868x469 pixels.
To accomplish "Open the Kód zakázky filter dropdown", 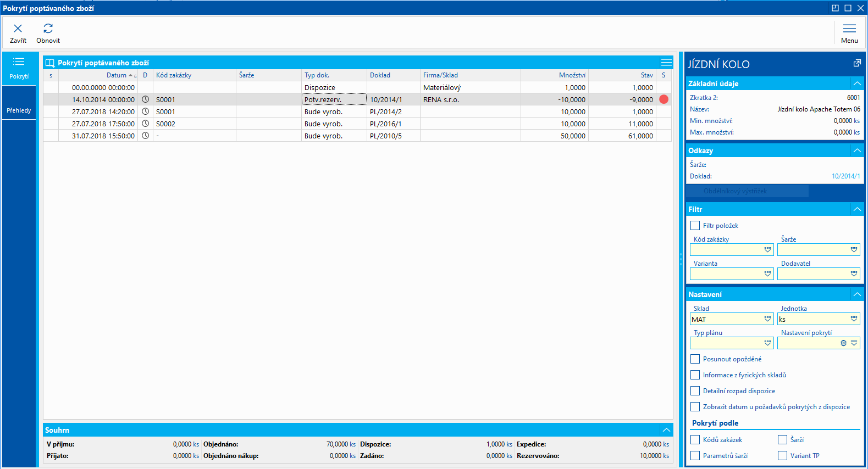I will pyautogui.click(x=768, y=250).
